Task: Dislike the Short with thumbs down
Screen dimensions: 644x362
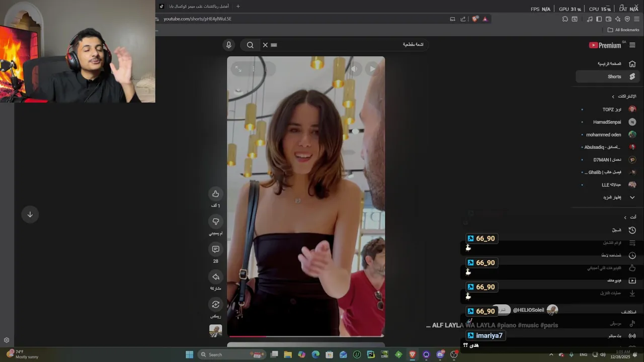Action: tap(215, 222)
